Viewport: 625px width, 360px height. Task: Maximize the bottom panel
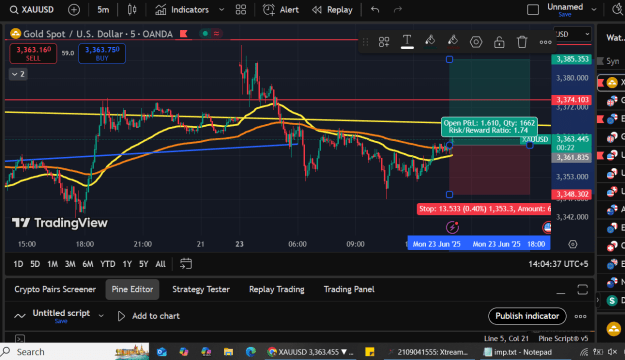[x=582, y=290]
